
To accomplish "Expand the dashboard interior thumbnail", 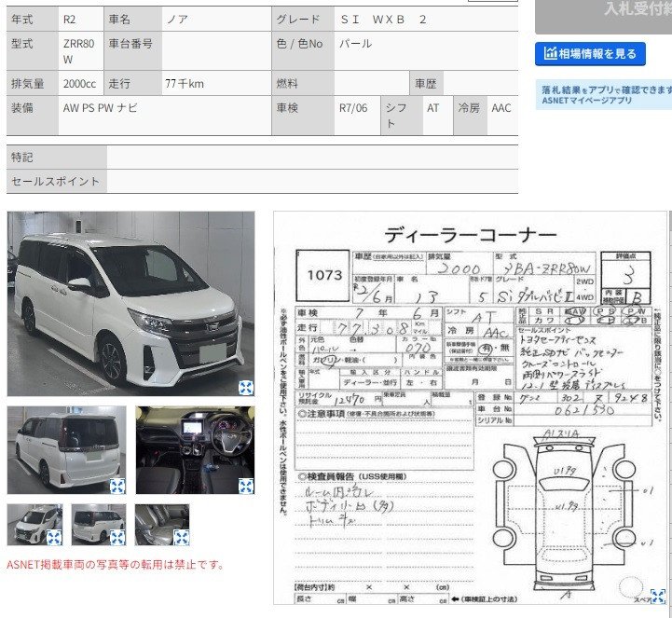I will tap(246, 487).
